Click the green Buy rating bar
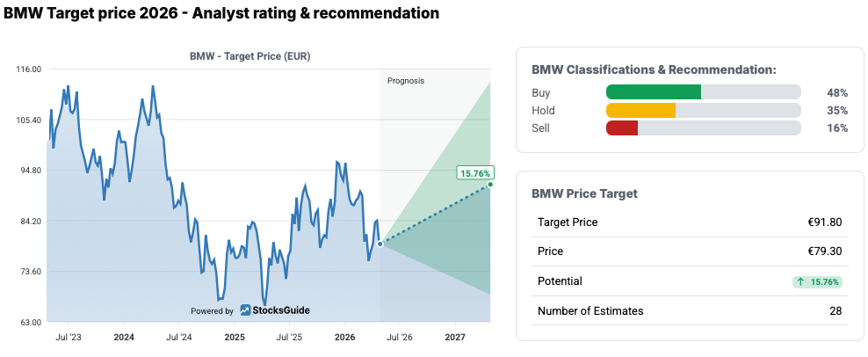The image size is (868, 357). click(654, 92)
